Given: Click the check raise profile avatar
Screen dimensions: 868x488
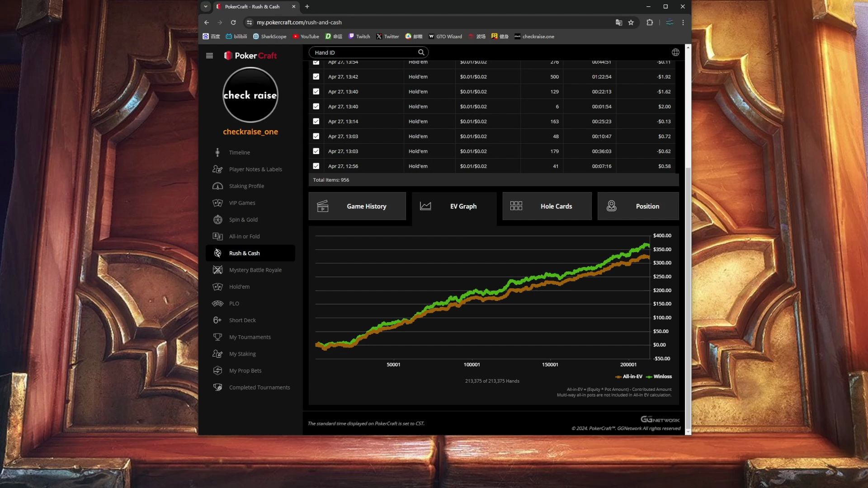Looking at the screenshot, I should (250, 95).
